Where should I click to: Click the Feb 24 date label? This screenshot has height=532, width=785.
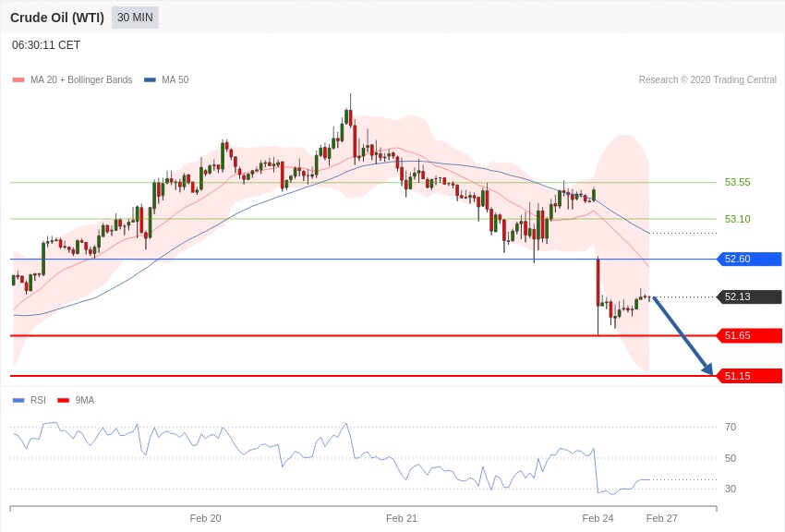pyautogui.click(x=598, y=518)
